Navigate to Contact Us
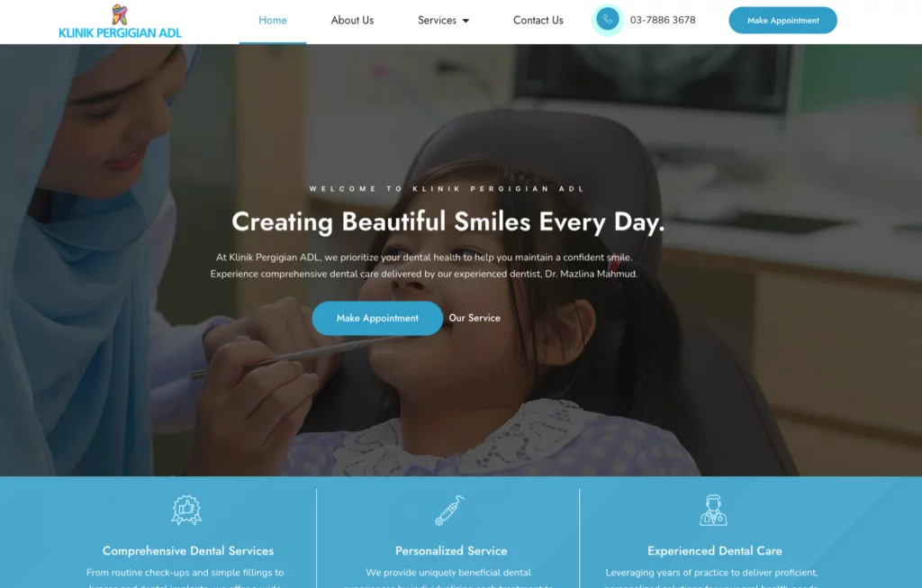922x588 pixels. pos(538,20)
